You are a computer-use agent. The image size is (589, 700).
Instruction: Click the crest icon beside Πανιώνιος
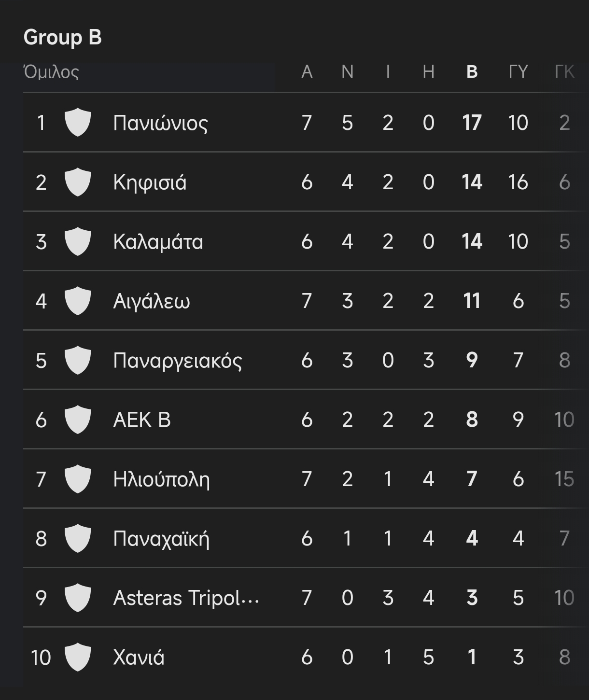[x=77, y=122]
